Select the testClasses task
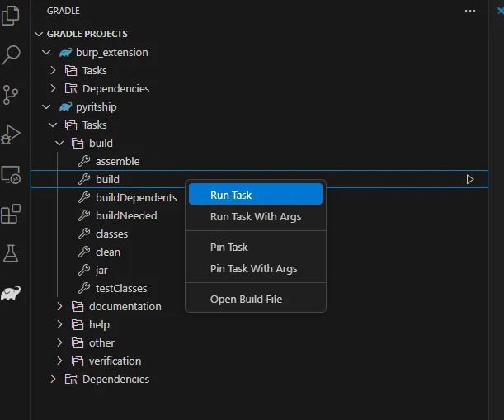The height and width of the screenshot is (420, 504). (121, 288)
